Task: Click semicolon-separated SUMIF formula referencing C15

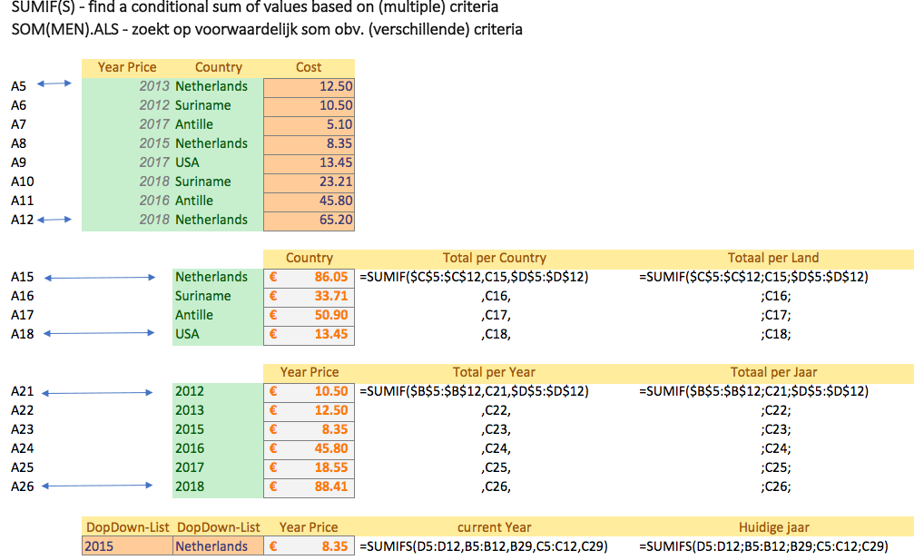Action: (753, 277)
